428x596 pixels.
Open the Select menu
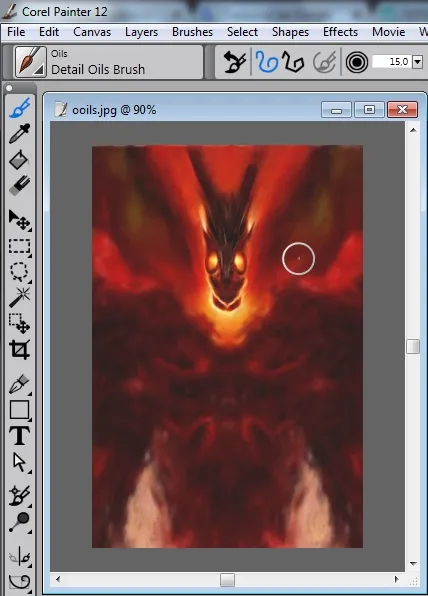coord(243,32)
